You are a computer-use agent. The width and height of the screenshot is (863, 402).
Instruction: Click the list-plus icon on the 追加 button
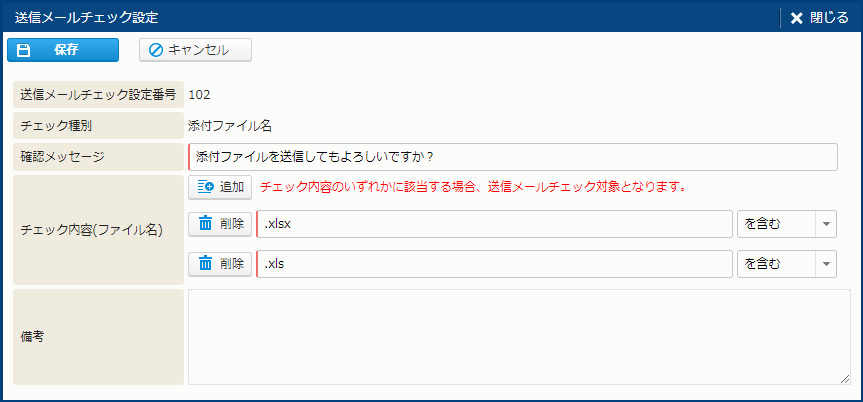point(205,187)
